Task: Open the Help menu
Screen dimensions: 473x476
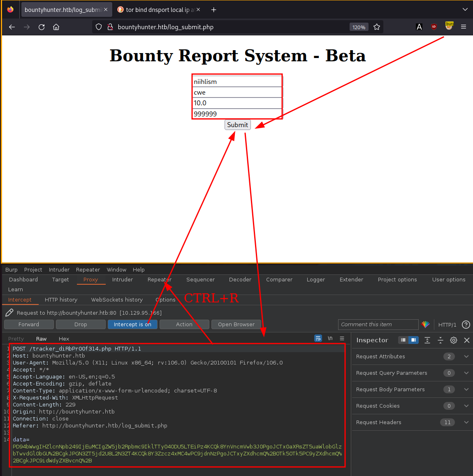Action: [139, 269]
